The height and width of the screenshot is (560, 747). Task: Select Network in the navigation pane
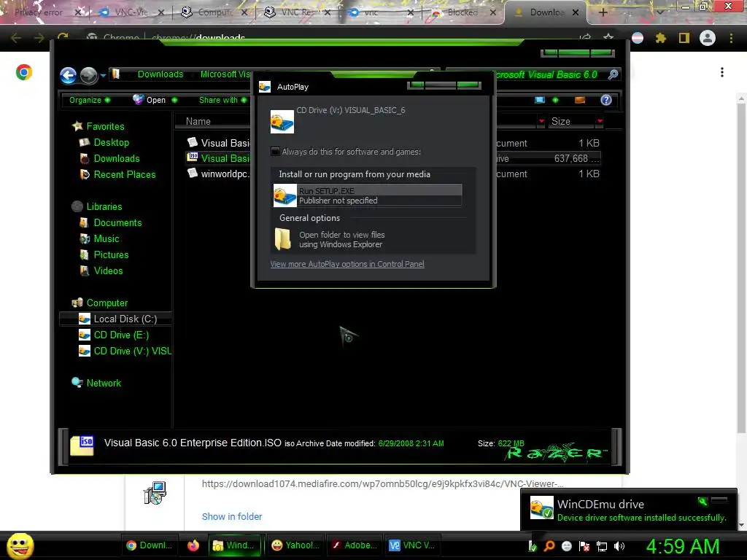(x=104, y=383)
